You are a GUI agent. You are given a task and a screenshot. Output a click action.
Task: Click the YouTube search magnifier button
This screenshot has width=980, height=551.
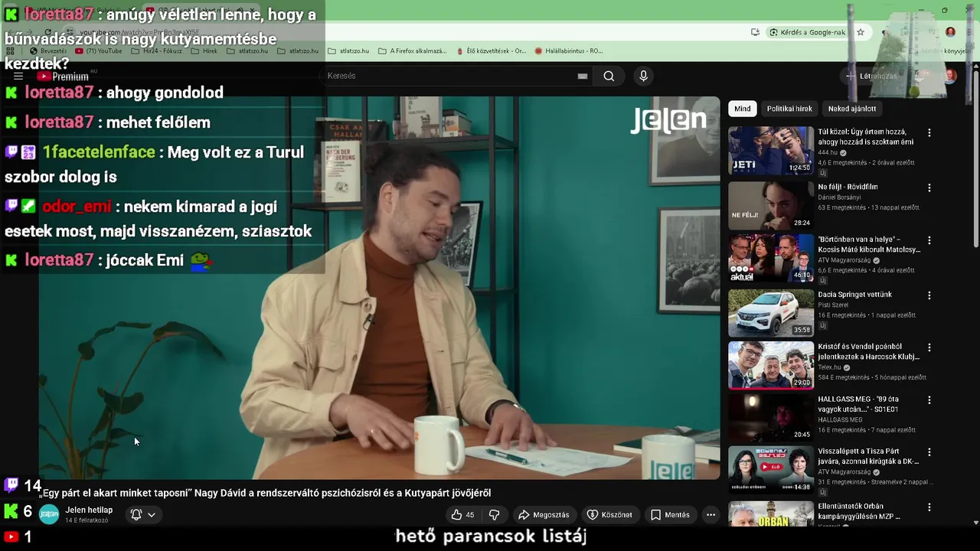click(609, 76)
